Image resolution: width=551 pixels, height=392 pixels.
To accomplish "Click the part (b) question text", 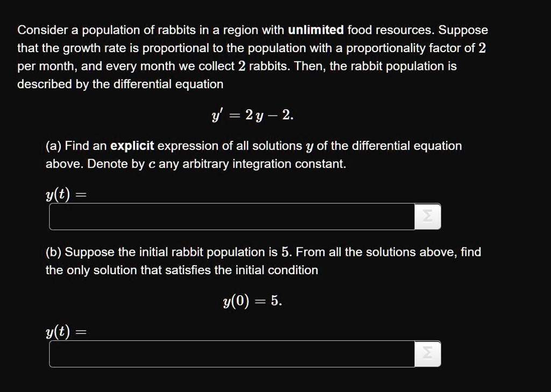I will click(x=263, y=261).
